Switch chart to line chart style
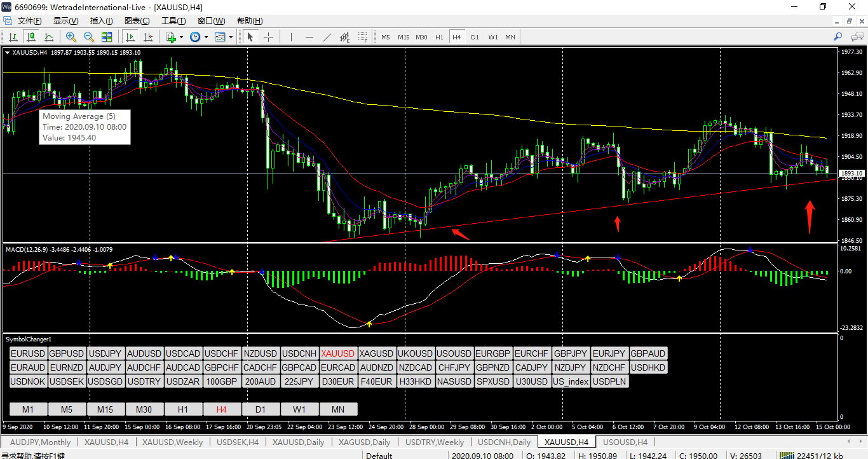This screenshot has width=868, height=459. pos(48,37)
